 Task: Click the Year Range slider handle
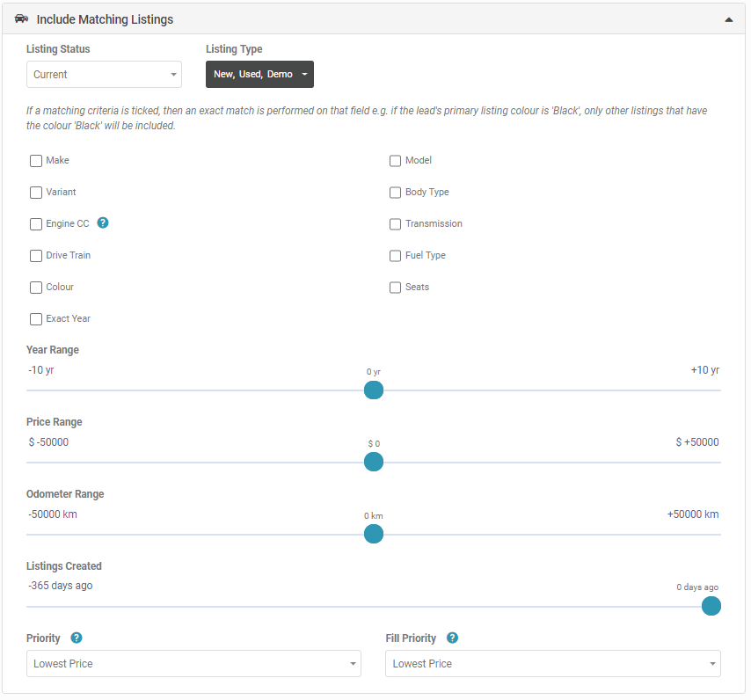[x=374, y=390]
